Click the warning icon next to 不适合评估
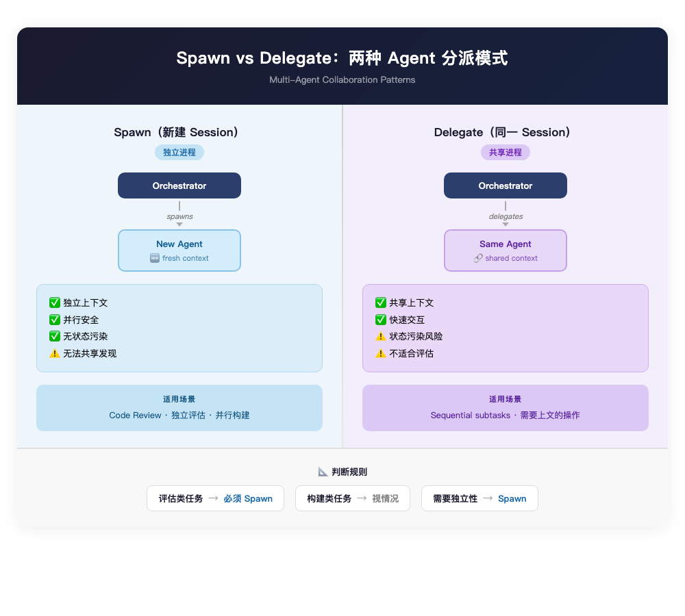 381,354
